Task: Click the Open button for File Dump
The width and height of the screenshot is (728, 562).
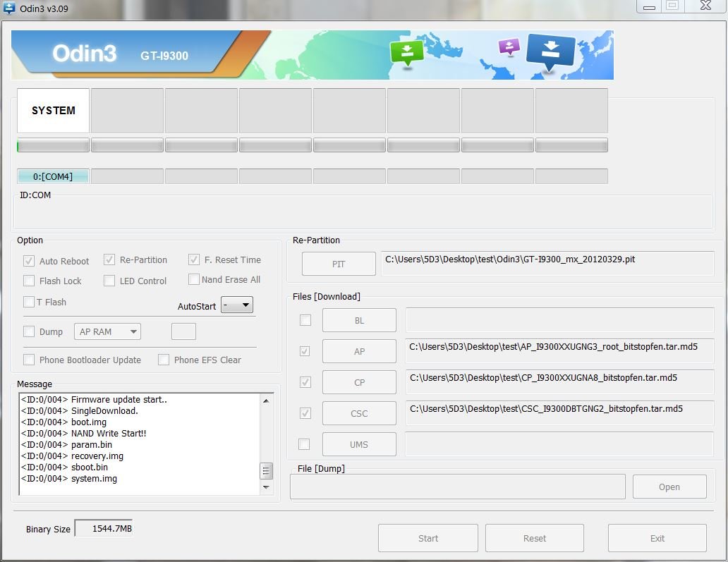Action: (669, 487)
